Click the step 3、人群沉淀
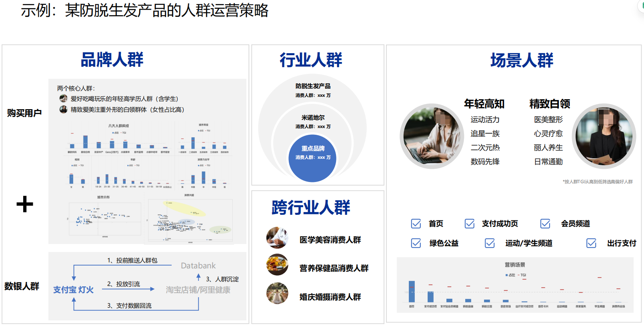The width and height of the screenshot is (644, 326). [222, 279]
